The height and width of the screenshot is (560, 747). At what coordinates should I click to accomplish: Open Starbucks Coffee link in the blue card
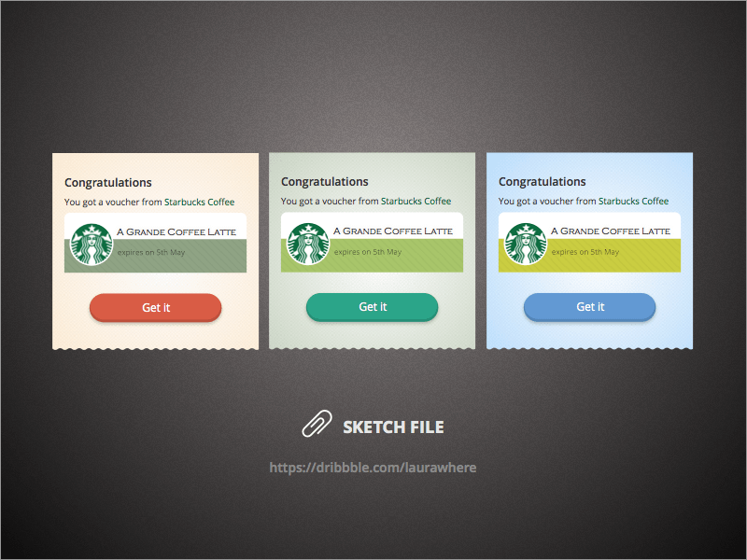coord(634,201)
